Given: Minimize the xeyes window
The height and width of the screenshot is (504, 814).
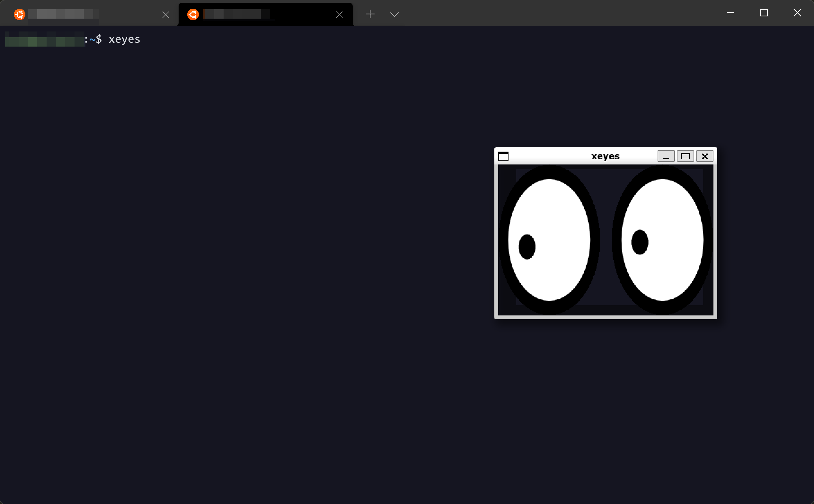Looking at the screenshot, I should [x=666, y=156].
